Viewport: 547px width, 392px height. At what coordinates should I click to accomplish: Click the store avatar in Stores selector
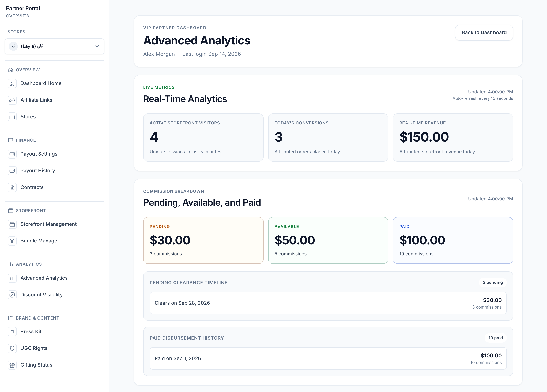click(13, 46)
